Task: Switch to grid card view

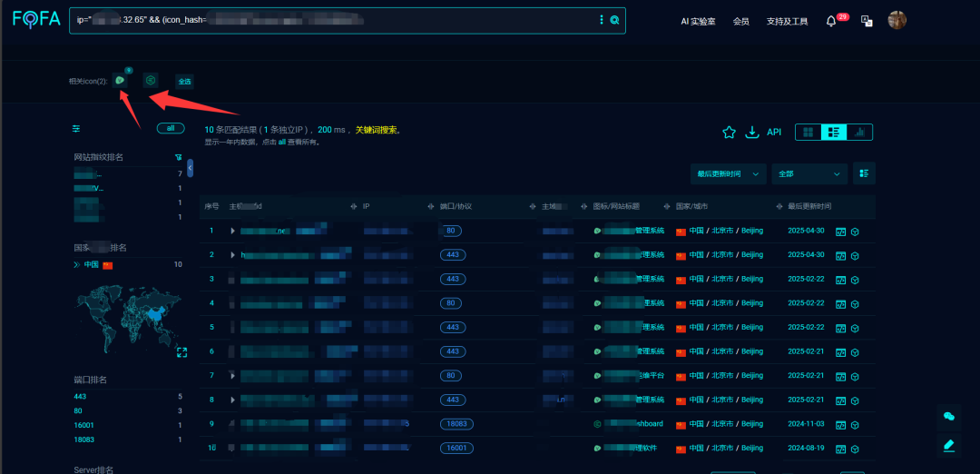Action: (808, 132)
